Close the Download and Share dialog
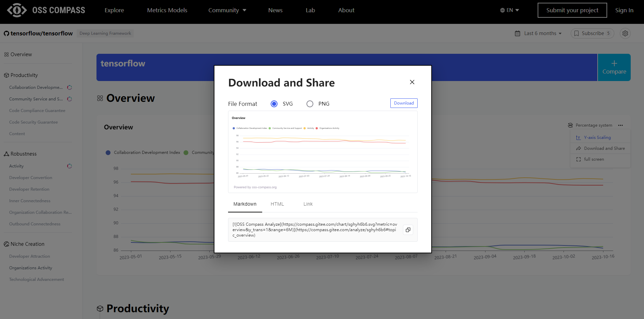Viewport: 644px width, 319px height. [412, 82]
